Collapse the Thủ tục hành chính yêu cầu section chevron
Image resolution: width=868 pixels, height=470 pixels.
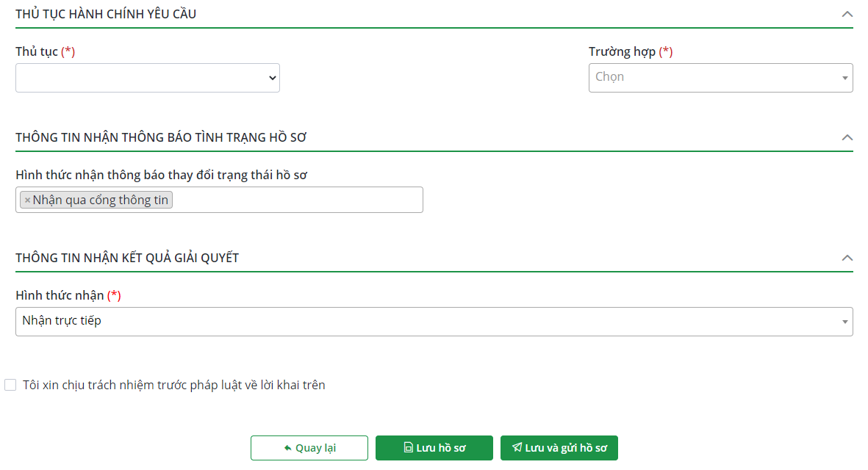[x=847, y=14]
